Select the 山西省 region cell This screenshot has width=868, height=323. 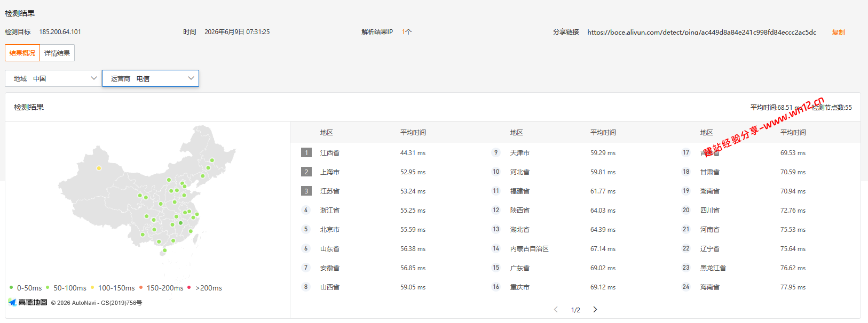pyautogui.click(x=330, y=287)
